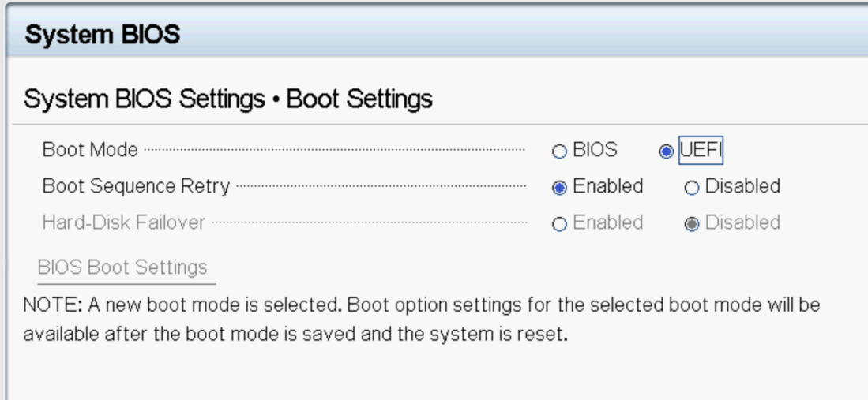Open the BIOS Boot Settings link
This screenshot has height=400, width=868.
122,267
